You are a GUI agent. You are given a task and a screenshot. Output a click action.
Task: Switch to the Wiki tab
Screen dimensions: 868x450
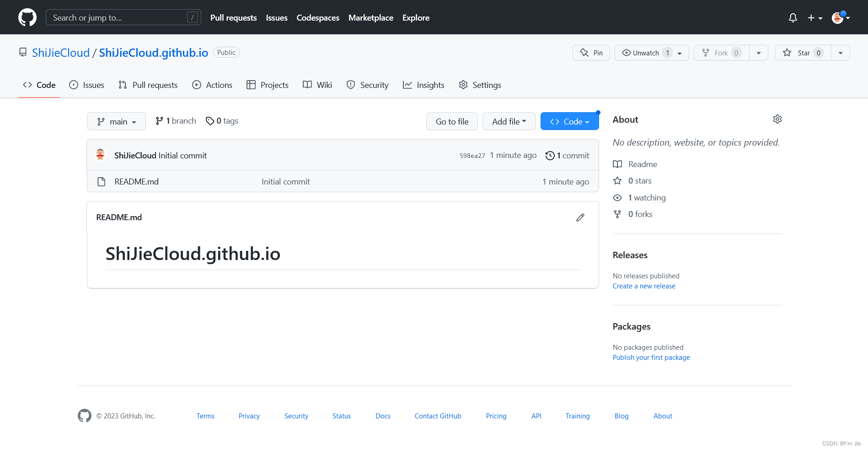click(x=317, y=85)
